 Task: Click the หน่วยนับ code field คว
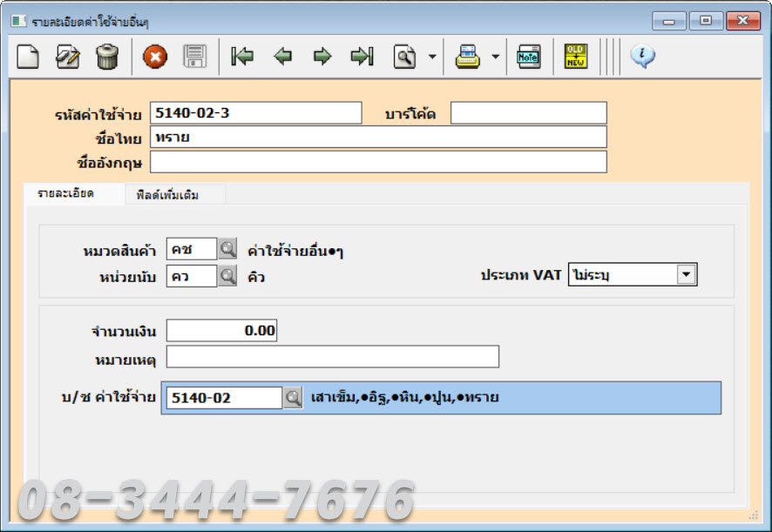(192, 276)
